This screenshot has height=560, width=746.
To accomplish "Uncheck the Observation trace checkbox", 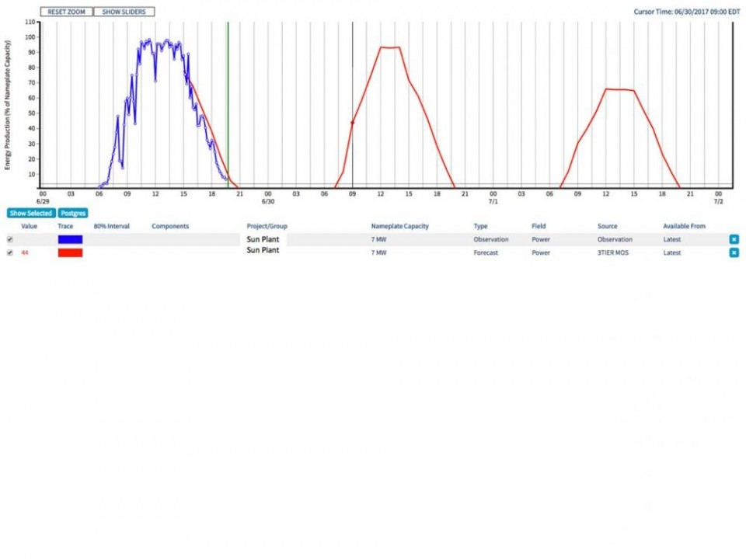I will coord(10,239).
